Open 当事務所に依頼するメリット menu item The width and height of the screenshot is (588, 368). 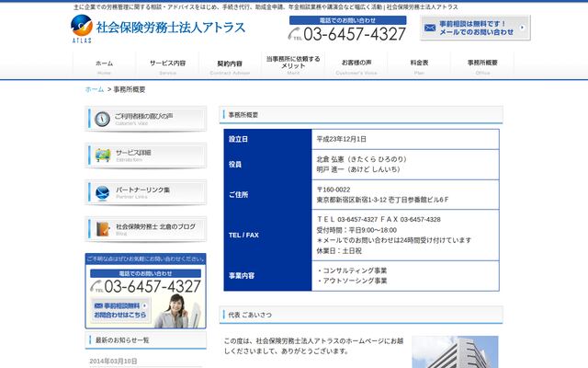click(x=293, y=65)
